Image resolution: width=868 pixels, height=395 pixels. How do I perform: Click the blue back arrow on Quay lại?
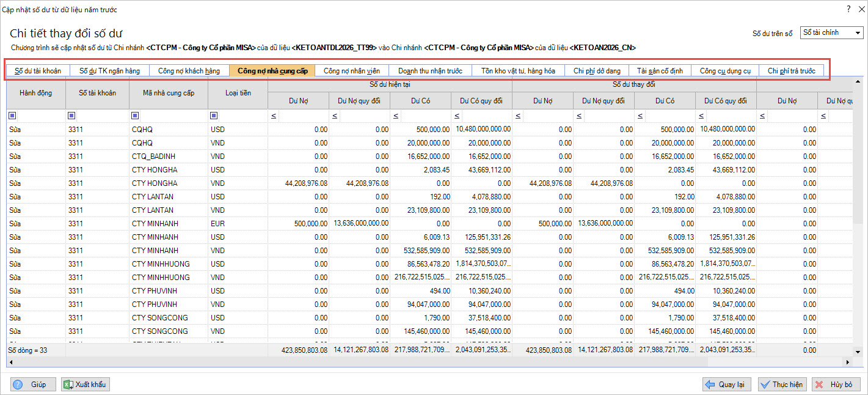click(710, 385)
